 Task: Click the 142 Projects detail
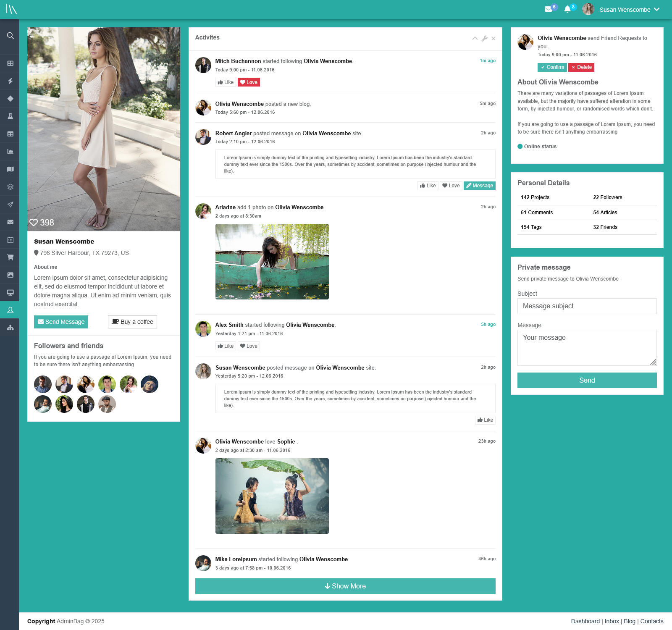pyautogui.click(x=535, y=197)
